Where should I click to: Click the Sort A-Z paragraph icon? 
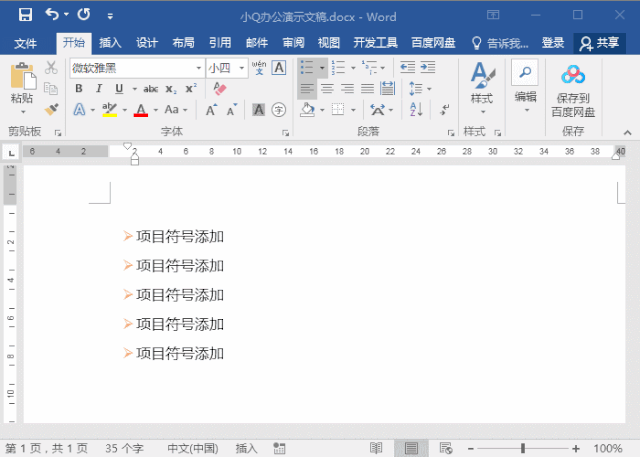coord(416,110)
